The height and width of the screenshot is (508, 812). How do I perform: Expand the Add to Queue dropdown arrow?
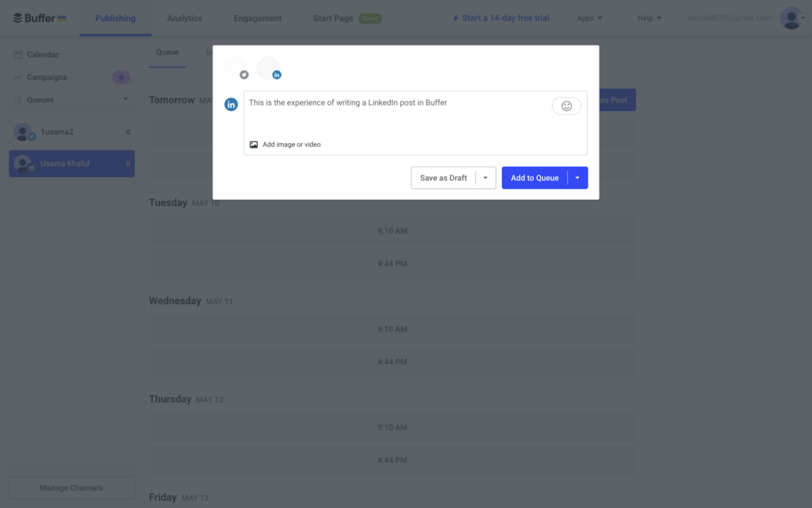click(577, 178)
